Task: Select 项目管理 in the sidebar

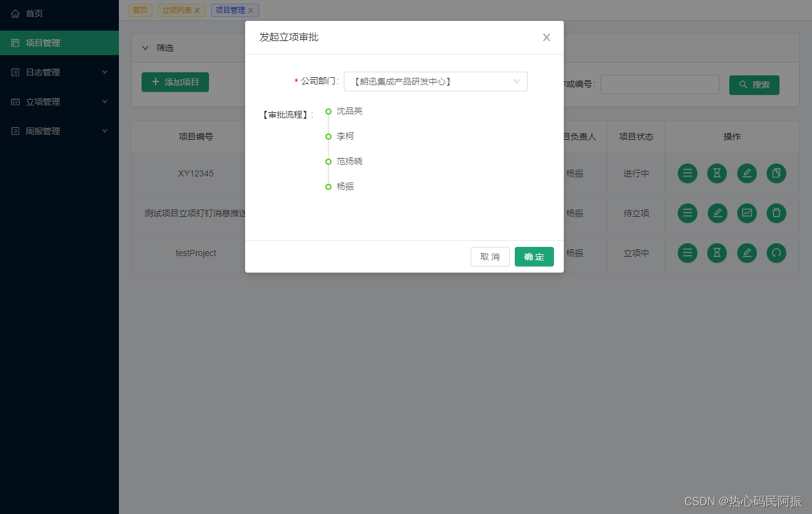Action: coord(59,43)
